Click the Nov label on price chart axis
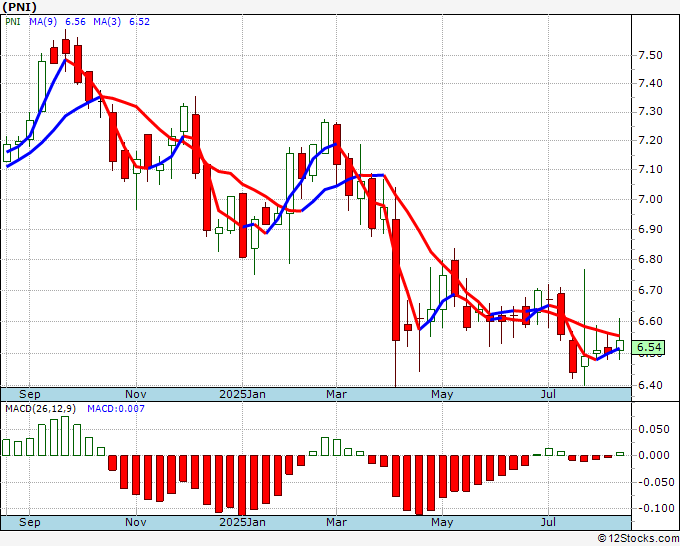Screen dimensions: 680x546 tap(136, 394)
